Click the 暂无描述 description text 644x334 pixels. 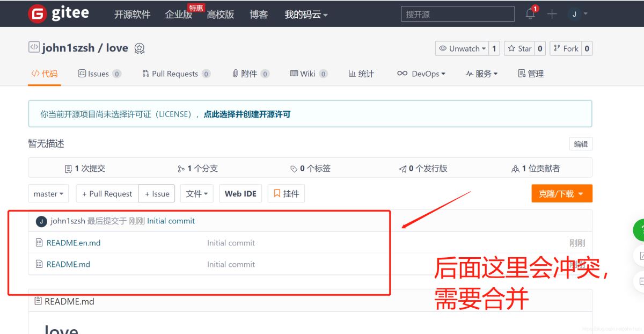point(46,144)
